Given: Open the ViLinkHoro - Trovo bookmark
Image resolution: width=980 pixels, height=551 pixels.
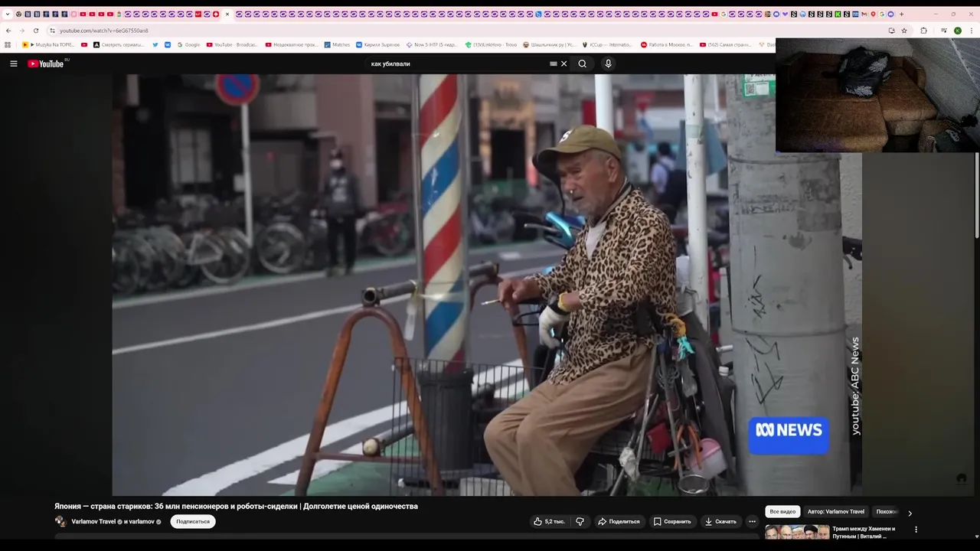Looking at the screenshot, I should click(x=492, y=44).
